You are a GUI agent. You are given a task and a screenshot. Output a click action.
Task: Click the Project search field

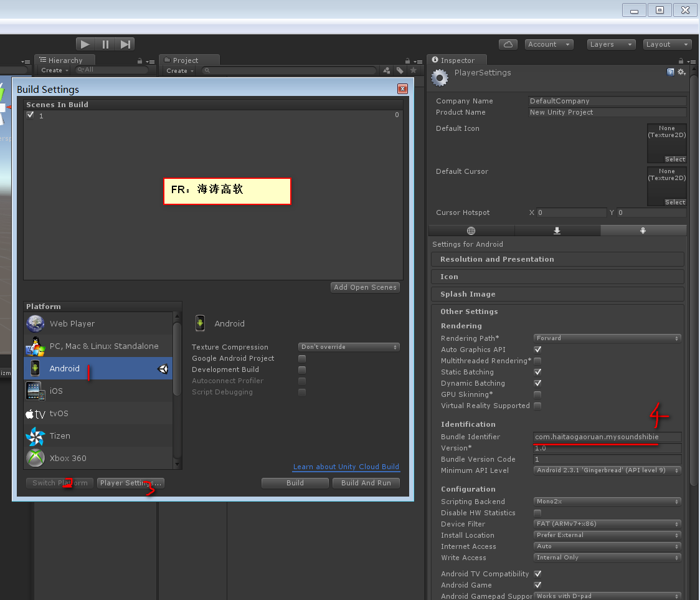[x=288, y=70]
